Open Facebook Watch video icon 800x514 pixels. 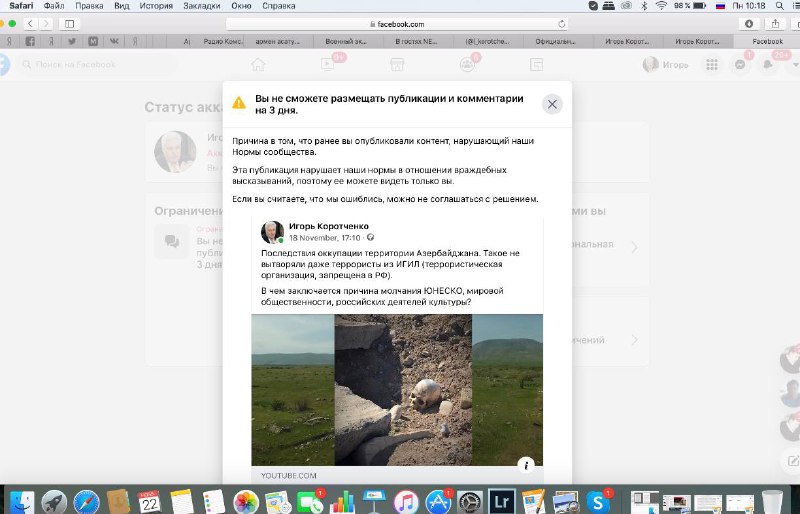[327, 64]
